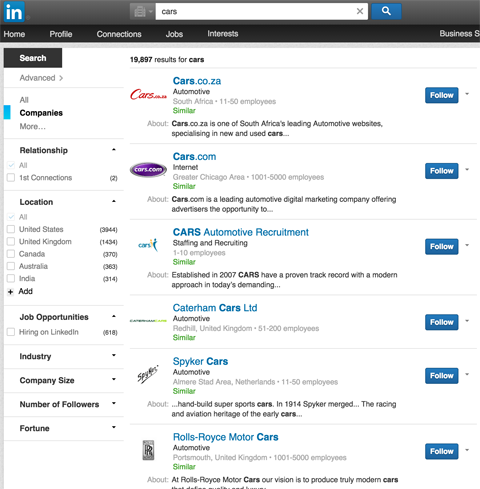Click the Search sidebar header button
The image size is (480, 489).
33,58
